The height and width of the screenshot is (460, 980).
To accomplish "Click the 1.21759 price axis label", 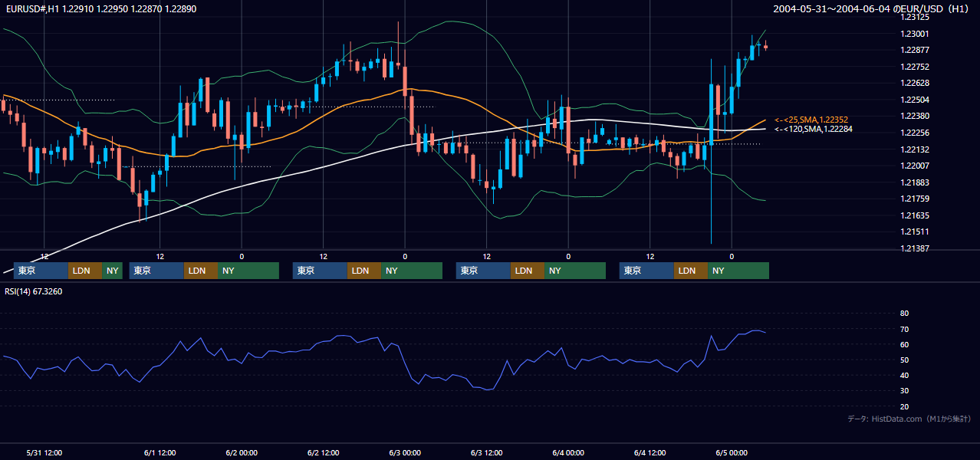I will click(x=915, y=199).
